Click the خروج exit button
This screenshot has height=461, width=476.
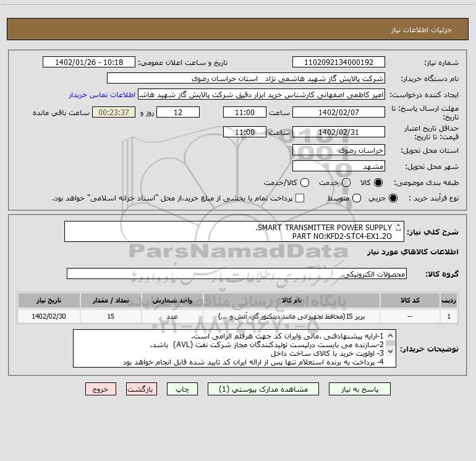pos(101,389)
